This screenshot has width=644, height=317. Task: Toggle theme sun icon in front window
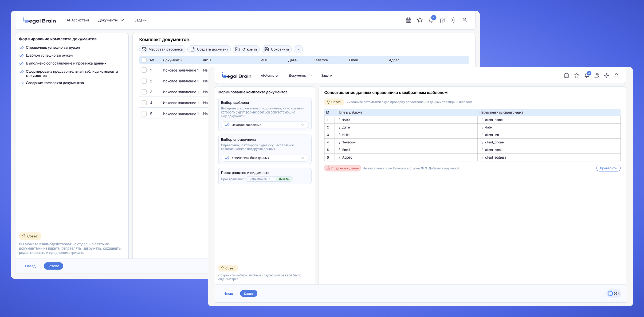pyautogui.click(x=607, y=76)
